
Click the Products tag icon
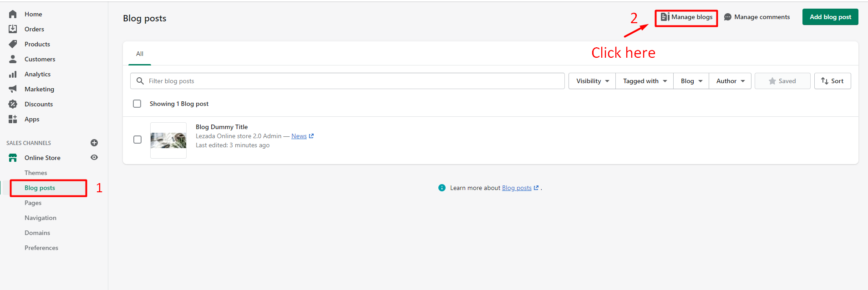[x=13, y=44]
